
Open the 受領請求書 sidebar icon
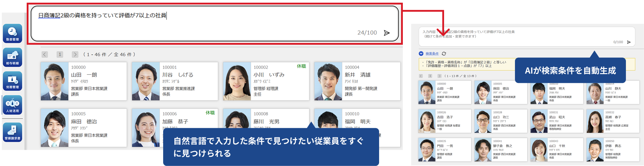[12, 132]
